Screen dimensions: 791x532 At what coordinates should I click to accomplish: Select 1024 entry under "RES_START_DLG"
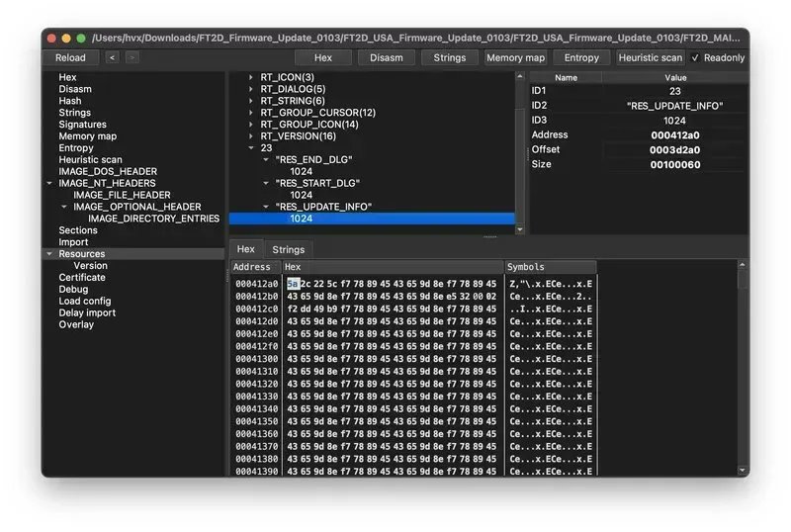pos(302,195)
